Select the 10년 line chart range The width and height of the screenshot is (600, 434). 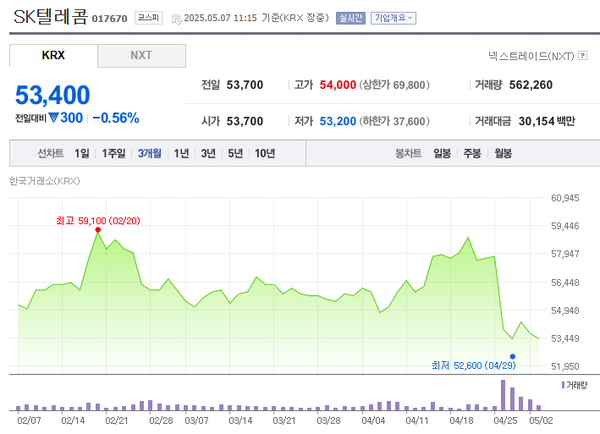(x=265, y=153)
